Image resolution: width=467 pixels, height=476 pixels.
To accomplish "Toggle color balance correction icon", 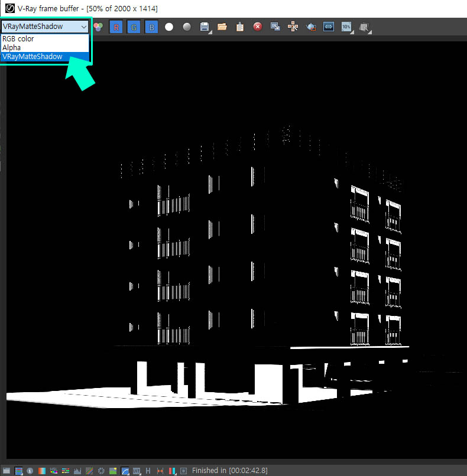I will 66,471.
